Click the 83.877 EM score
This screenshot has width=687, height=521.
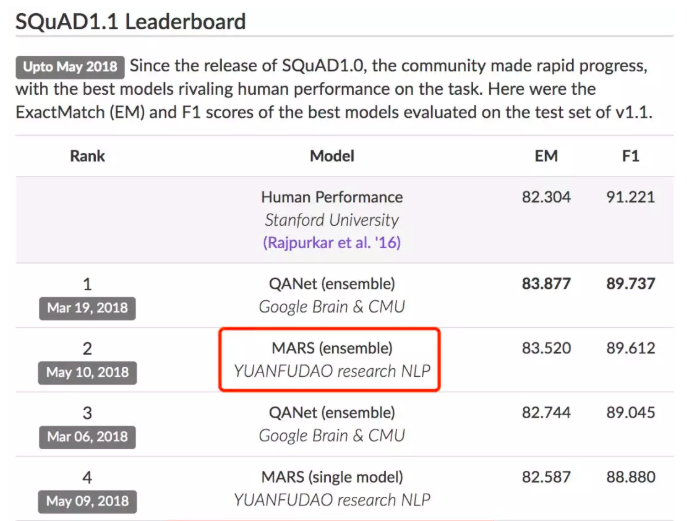(546, 284)
